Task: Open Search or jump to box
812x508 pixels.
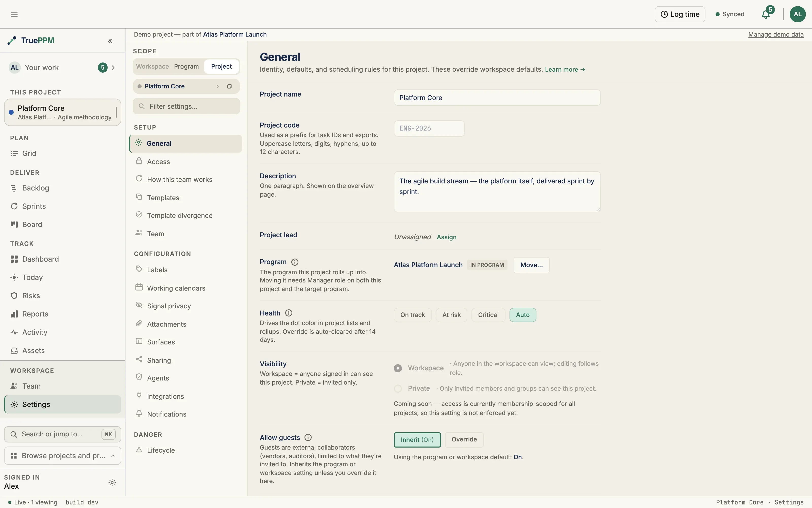Action: tap(62, 434)
